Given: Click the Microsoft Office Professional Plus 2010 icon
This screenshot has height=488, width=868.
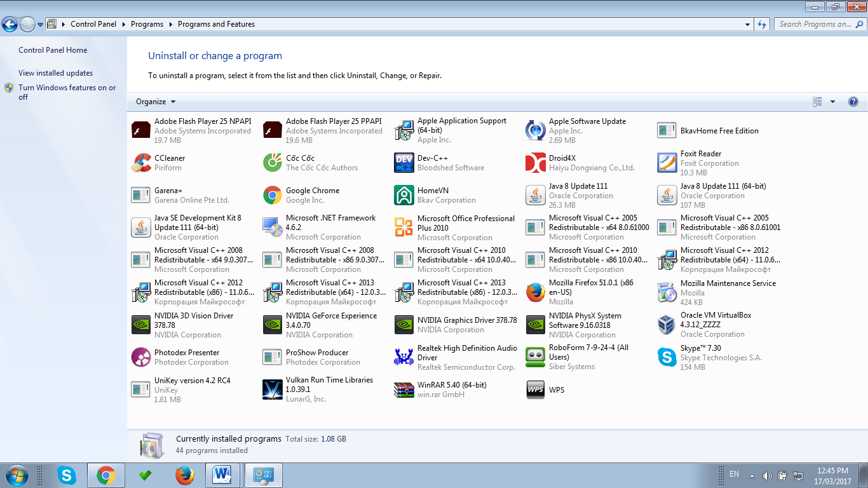Looking at the screenshot, I should click(x=403, y=227).
